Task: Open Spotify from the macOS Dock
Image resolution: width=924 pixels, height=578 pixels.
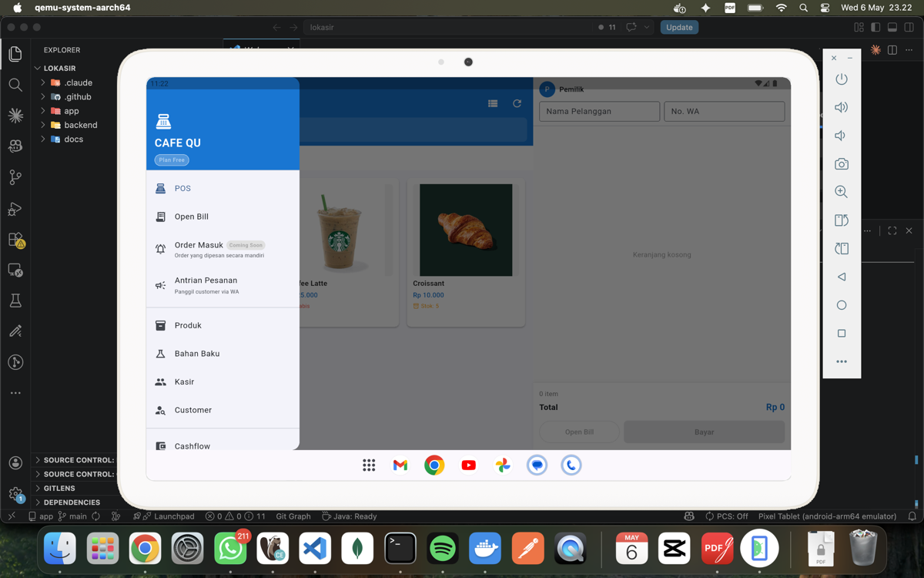Action: click(443, 549)
